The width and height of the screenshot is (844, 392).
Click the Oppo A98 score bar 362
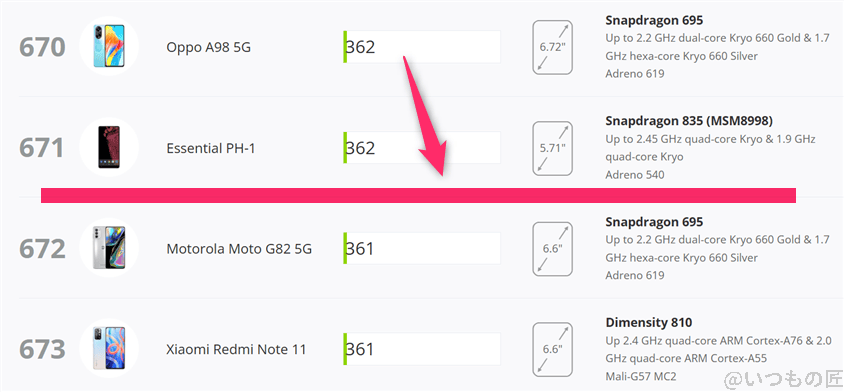point(422,47)
